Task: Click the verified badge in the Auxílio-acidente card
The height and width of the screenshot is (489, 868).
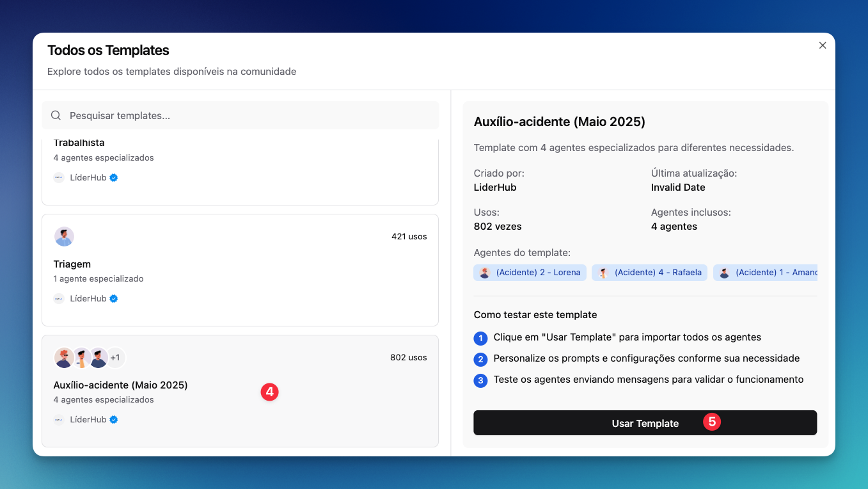Action: [114, 420]
